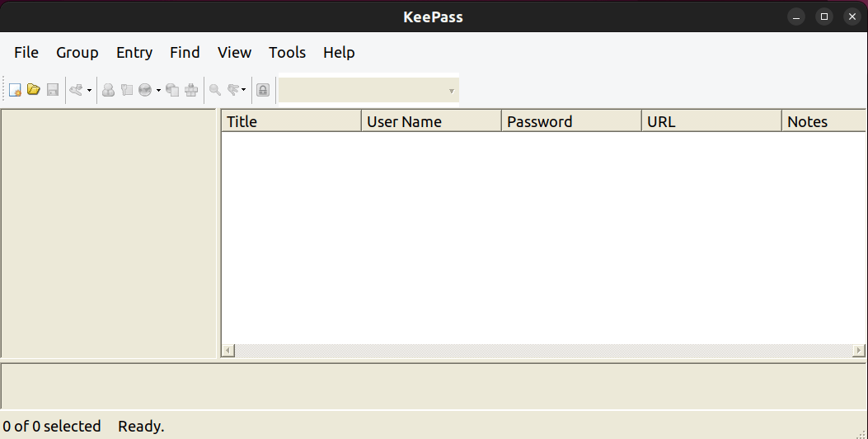Image resolution: width=868 pixels, height=439 pixels.
Task: Click the Copy URL to clipboard icon
Action: (173, 90)
